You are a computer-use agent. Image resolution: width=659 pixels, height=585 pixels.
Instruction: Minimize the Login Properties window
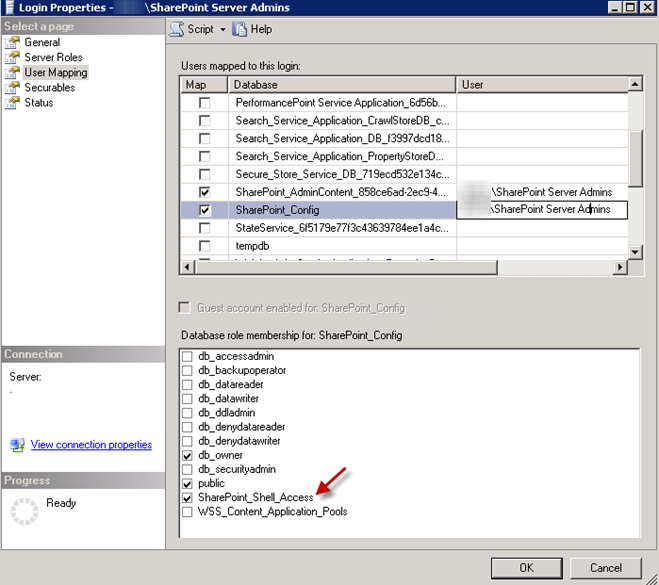[x=615, y=7]
